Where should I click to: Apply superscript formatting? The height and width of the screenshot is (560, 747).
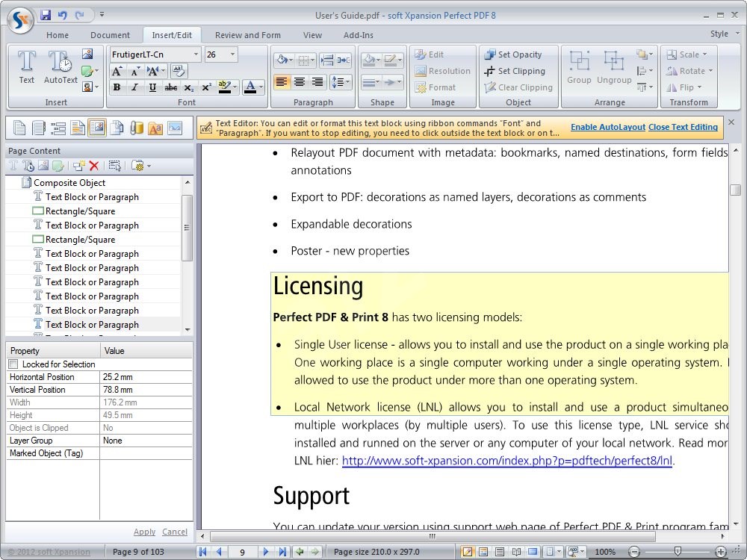pyautogui.click(x=206, y=87)
